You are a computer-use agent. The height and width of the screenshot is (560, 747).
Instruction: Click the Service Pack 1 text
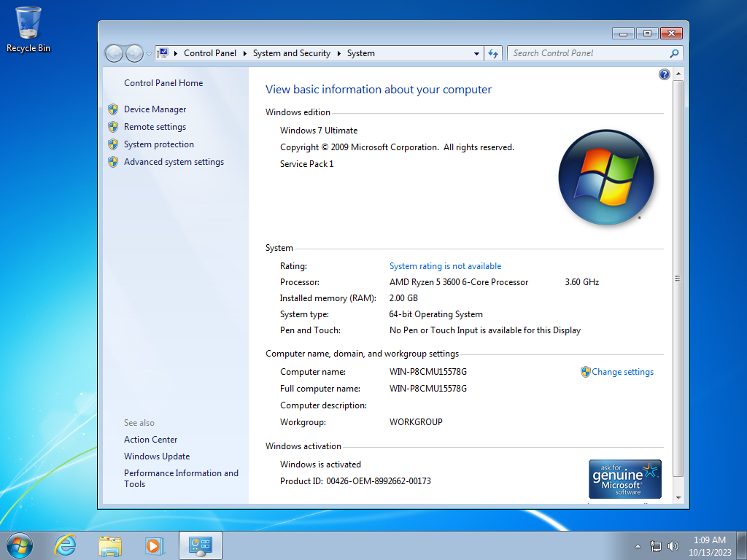tap(307, 164)
